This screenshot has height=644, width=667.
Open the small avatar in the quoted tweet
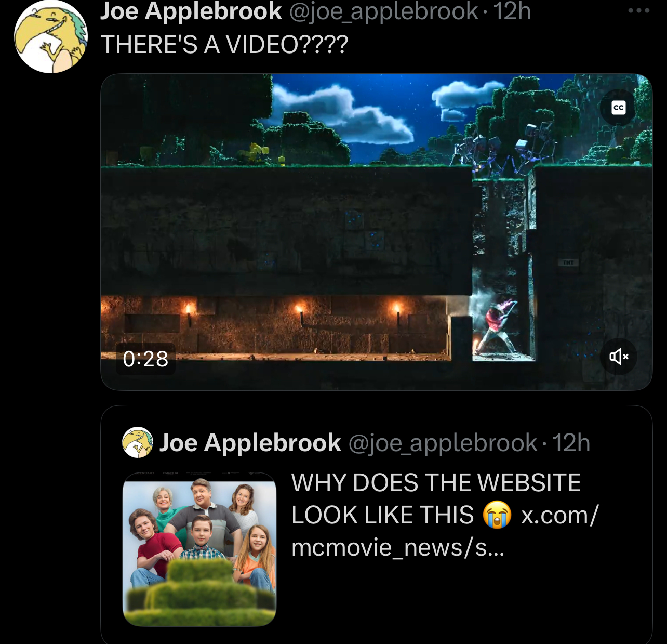click(138, 442)
